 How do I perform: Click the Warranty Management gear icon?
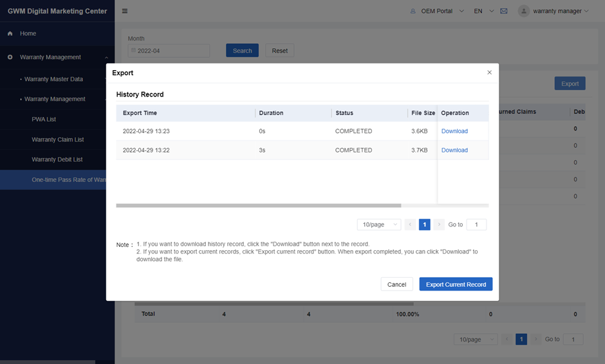[10, 57]
